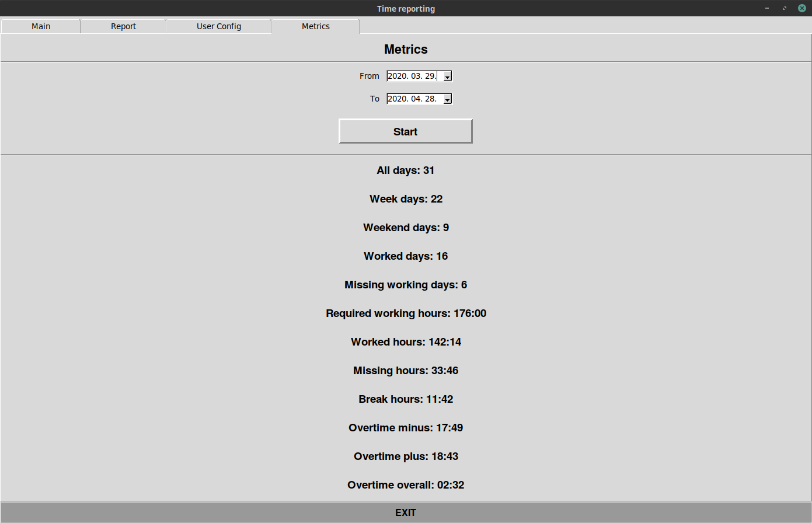Select the 'Missing working days: 6' text
The image size is (812, 523).
406,285
